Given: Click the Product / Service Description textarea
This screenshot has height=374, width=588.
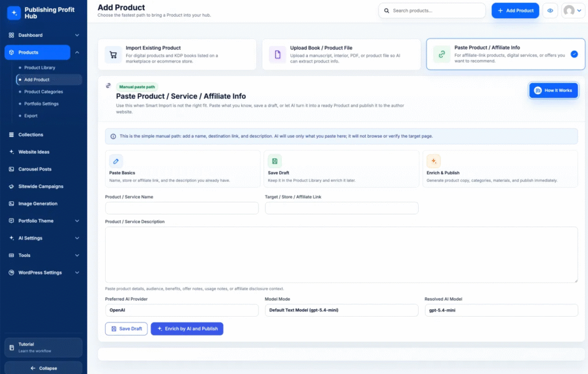Looking at the screenshot, I should click(341, 255).
